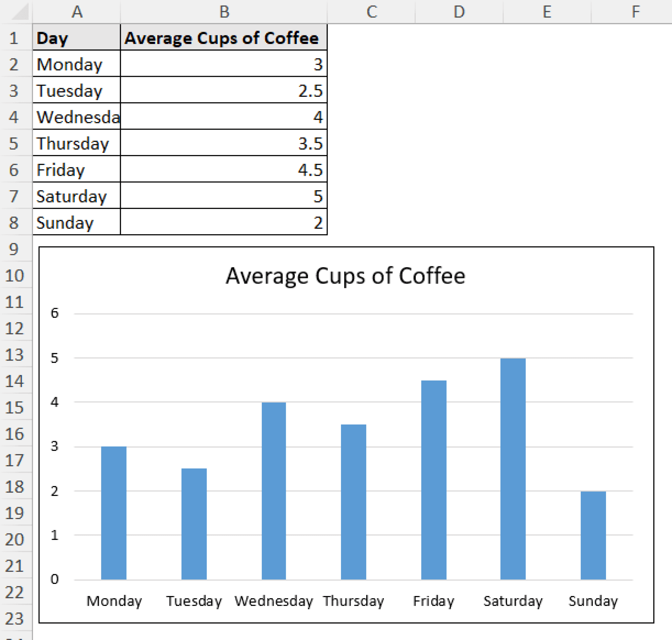Select column header F
Image resolution: width=672 pixels, height=640 pixels.
[636, 12]
